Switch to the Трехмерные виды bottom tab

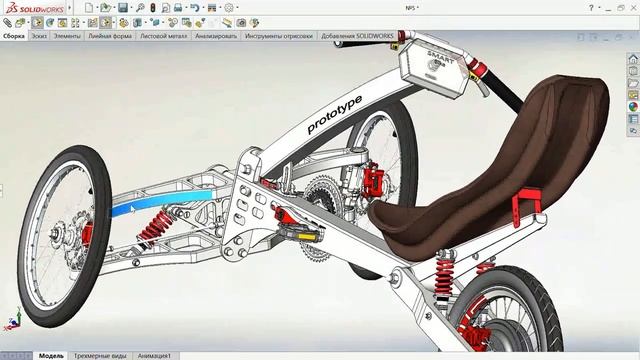pyautogui.click(x=100, y=356)
